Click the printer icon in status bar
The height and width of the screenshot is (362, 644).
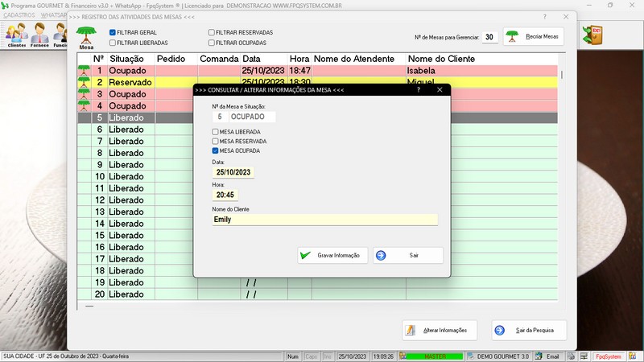click(x=572, y=356)
